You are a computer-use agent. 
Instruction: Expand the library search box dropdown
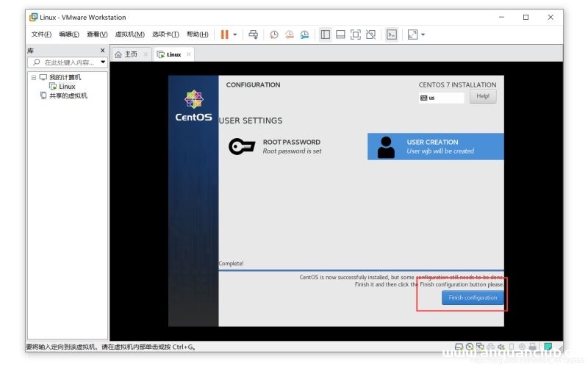103,62
